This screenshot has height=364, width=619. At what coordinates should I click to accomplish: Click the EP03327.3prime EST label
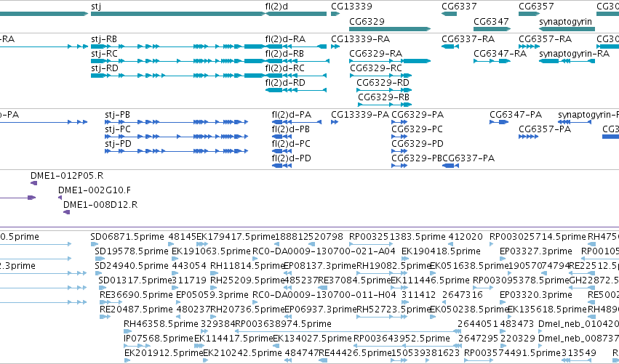535,251
